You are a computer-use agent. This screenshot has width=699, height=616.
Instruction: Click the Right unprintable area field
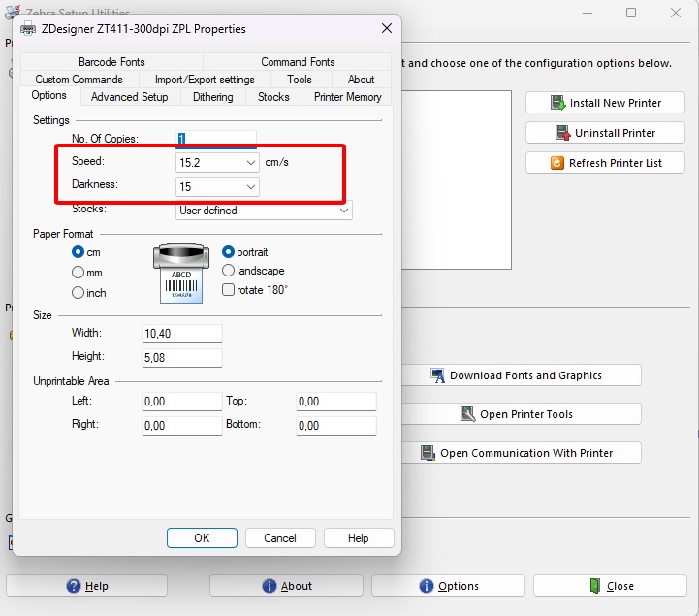(x=182, y=426)
